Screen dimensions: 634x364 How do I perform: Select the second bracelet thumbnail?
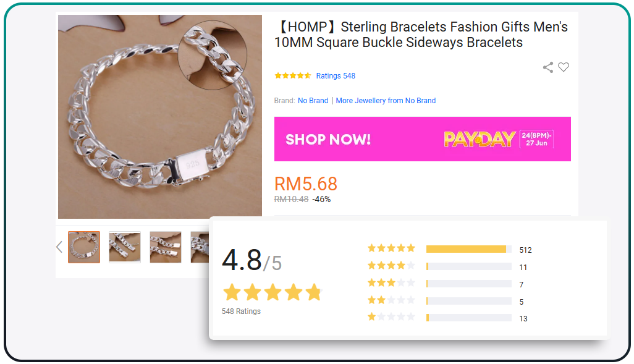click(x=125, y=247)
